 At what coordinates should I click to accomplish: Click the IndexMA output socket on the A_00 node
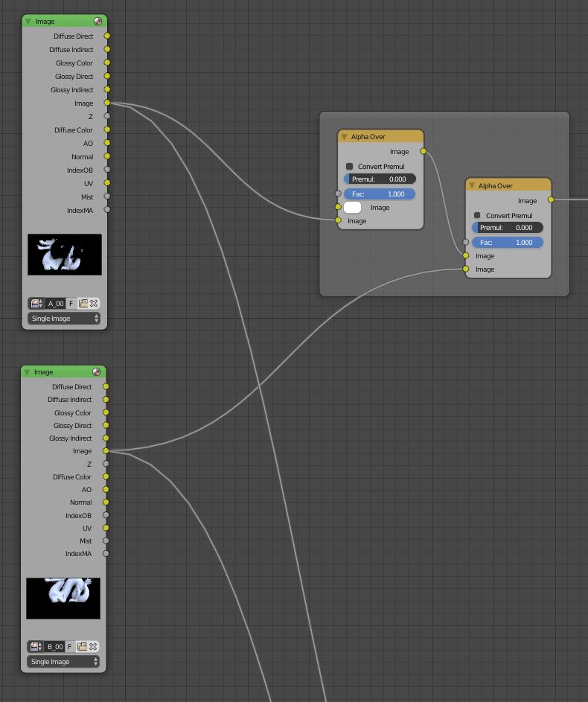[x=107, y=209]
